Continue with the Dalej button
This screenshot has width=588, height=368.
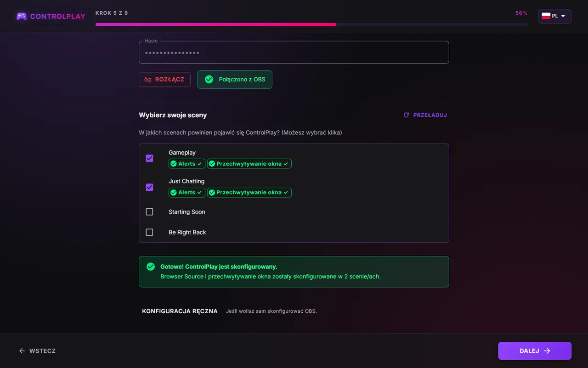[x=535, y=351]
